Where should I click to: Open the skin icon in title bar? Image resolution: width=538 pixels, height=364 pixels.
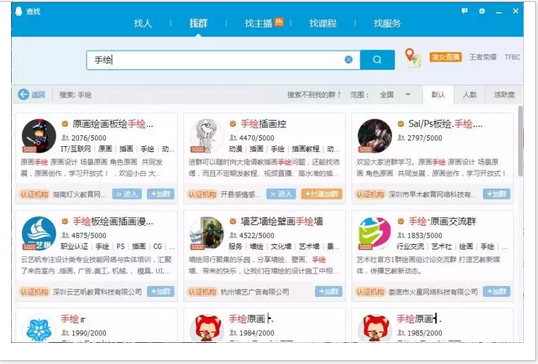pyautogui.click(x=482, y=11)
